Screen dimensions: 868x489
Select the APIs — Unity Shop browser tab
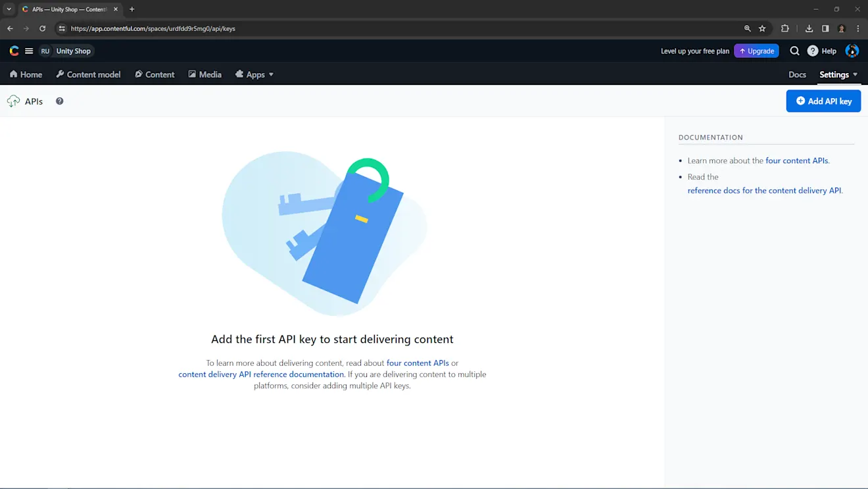pos(70,9)
